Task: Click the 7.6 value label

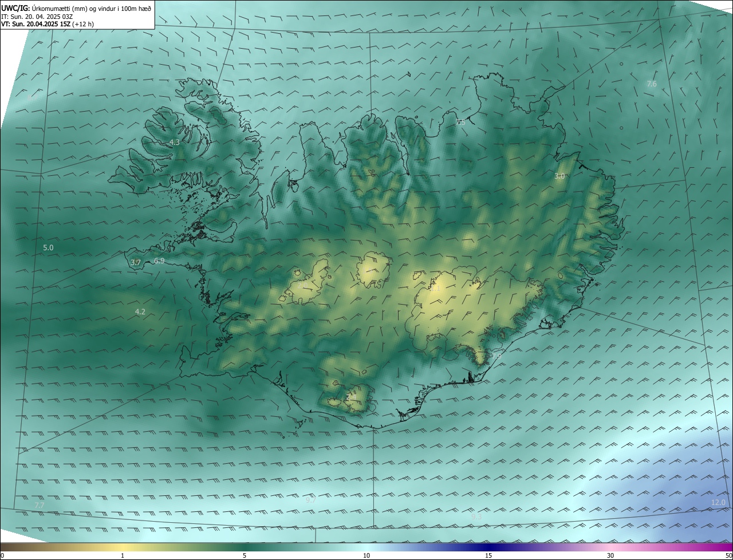Action: pyautogui.click(x=652, y=84)
